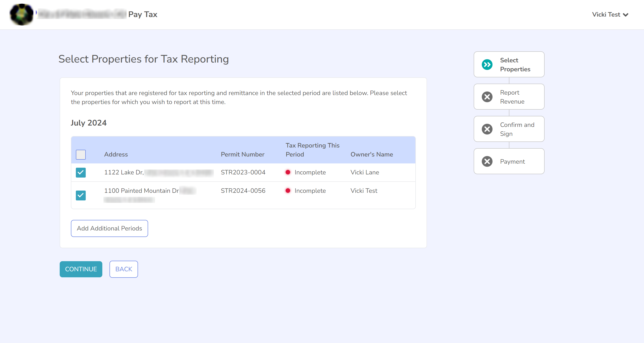Viewport: 644px width, 343px height.
Task: Click permit number STR2024-0056
Action: point(243,191)
